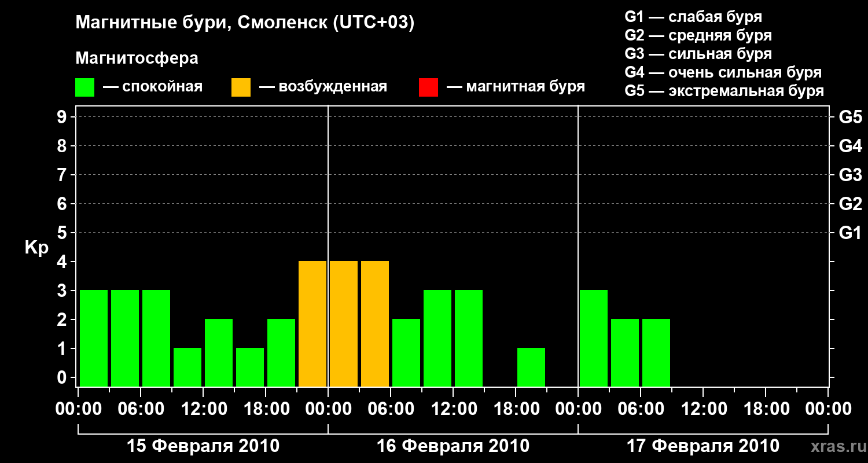Click the '15 Февраля 2010' date label
Image resolution: width=868 pixels, height=463 pixels.
coord(203,446)
